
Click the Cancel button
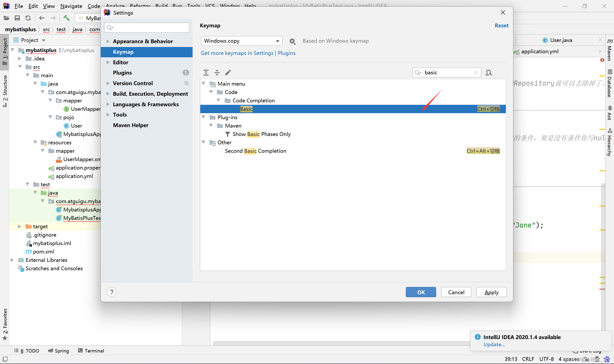[456, 292]
